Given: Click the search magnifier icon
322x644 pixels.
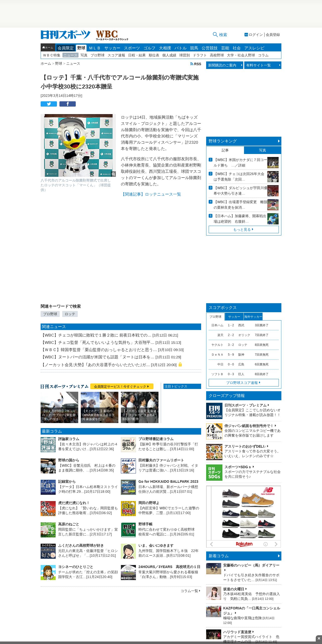Looking at the screenshot, I should [215, 35].
